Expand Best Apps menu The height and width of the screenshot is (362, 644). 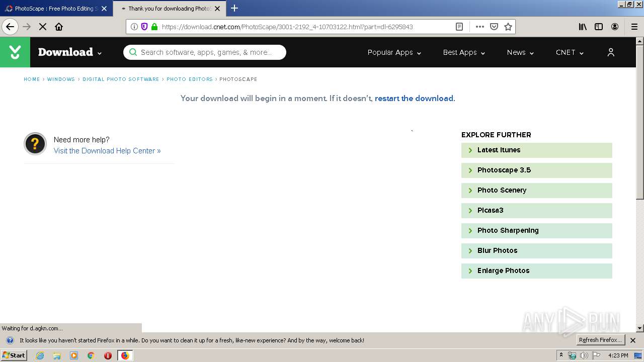[464, 52]
